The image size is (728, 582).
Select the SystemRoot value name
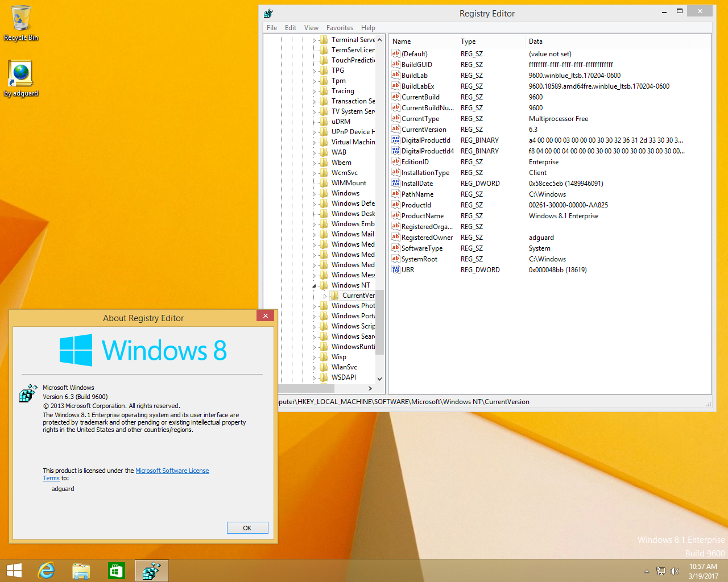(x=419, y=259)
